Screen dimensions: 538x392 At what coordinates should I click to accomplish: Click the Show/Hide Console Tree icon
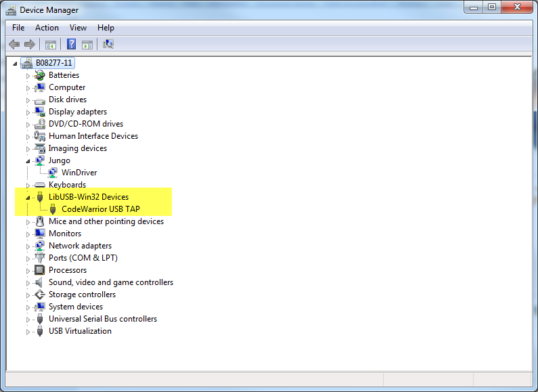point(51,44)
